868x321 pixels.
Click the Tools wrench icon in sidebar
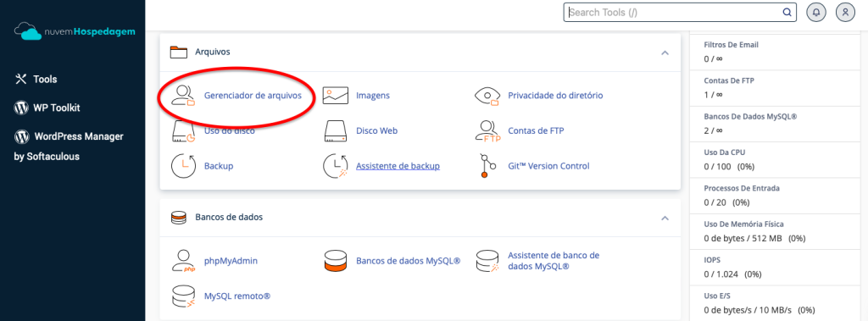pyautogui.click(x=20, y=79)
